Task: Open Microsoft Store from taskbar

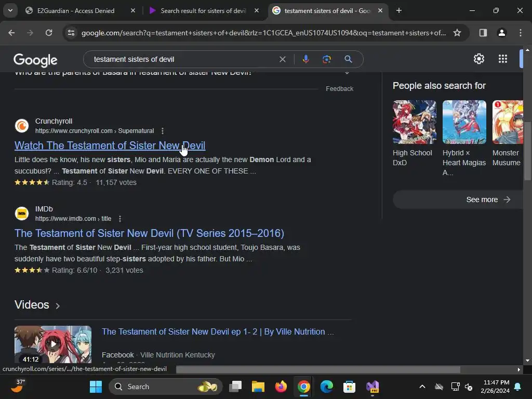Action: pos(349,387)
